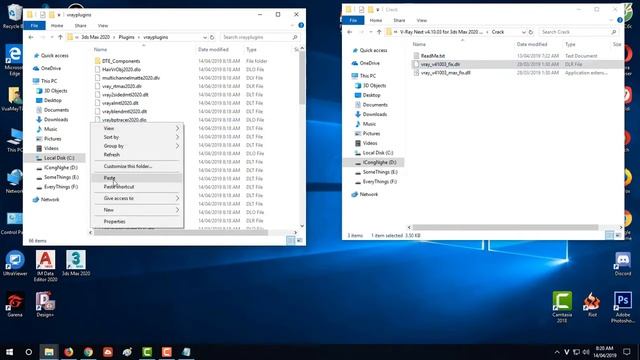Open address history dropdown in Crack window
Screen dimensions: 640x360
click(523, 32)
